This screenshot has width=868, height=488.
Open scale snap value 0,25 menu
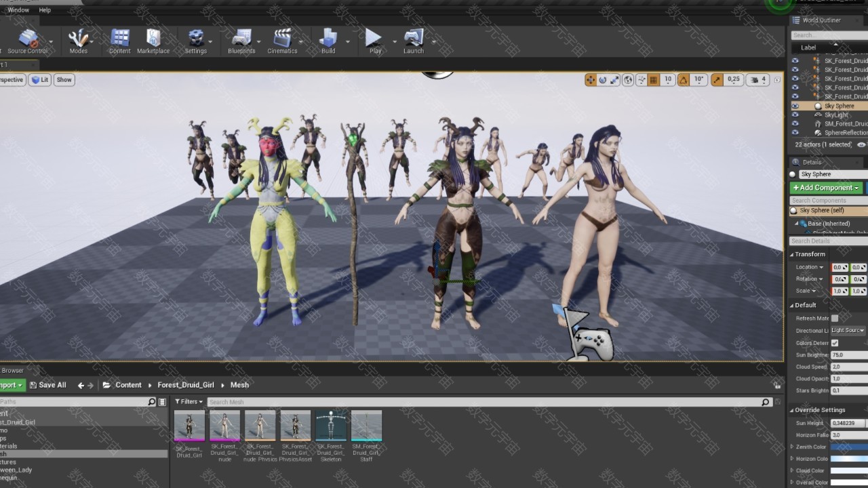click(x=734, y=80)
